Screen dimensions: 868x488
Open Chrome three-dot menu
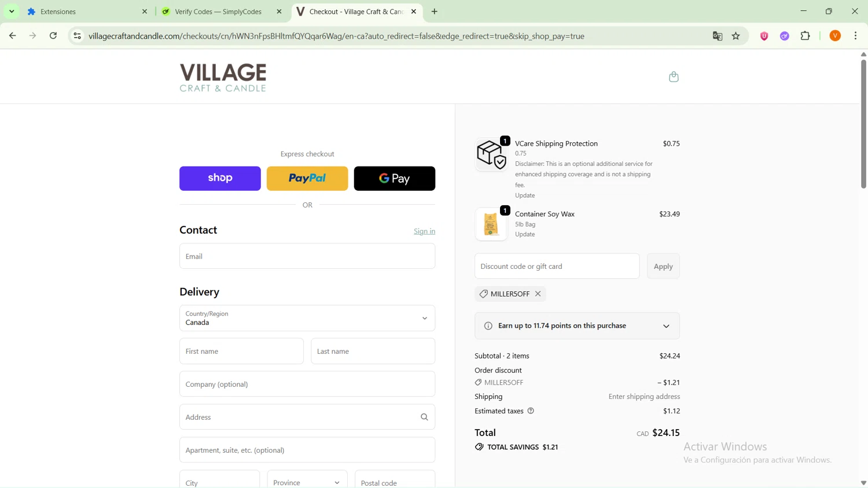(x=856, y=36)
